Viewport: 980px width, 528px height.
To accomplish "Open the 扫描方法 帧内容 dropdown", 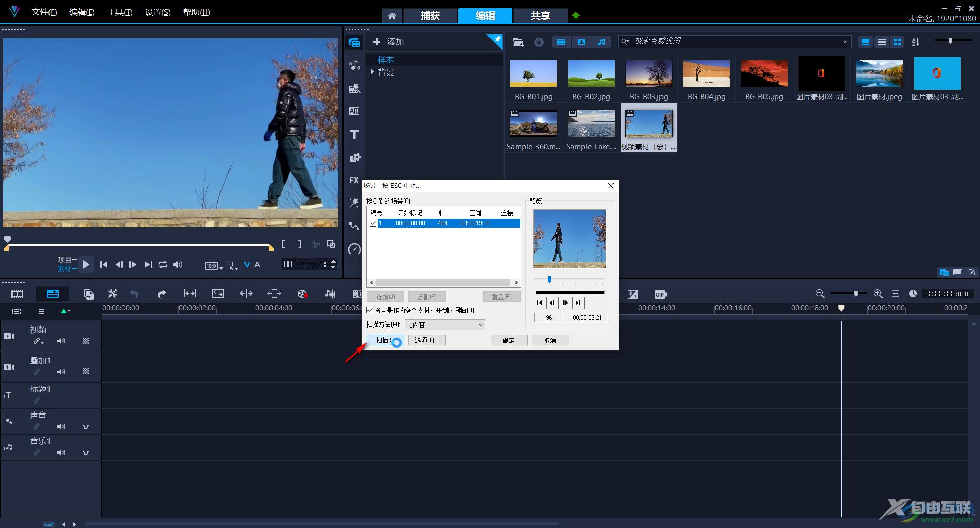I will [445, 325].
